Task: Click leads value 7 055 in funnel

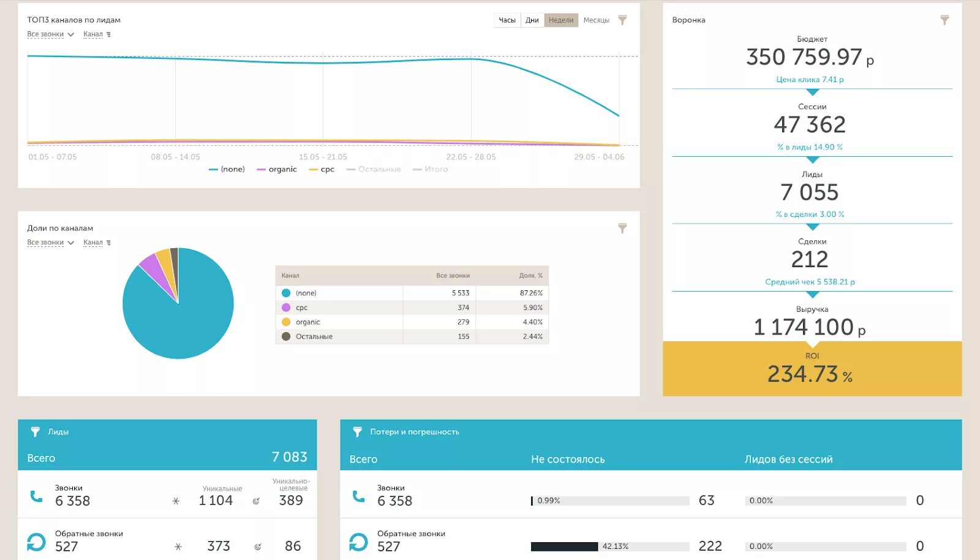Action: tap(810, 192)
